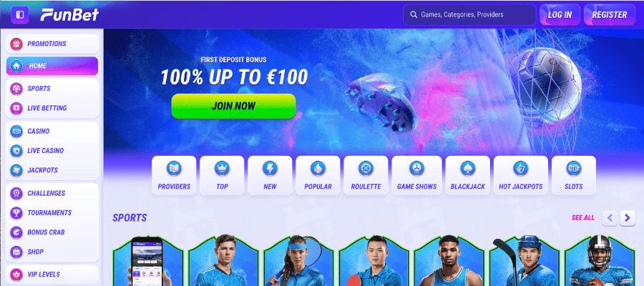Open the Bonus Crab icon
644x286 pixels.
click(16, 232)
